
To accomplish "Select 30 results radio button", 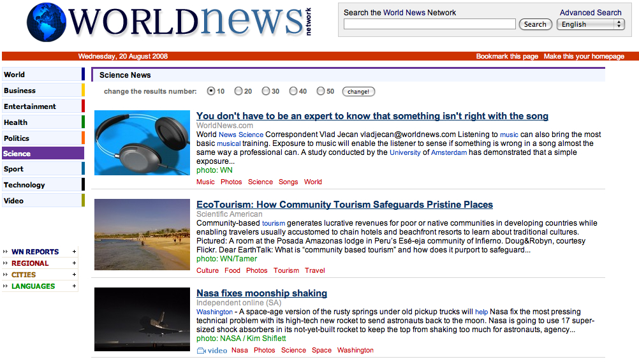I will (x=266, y=91).
